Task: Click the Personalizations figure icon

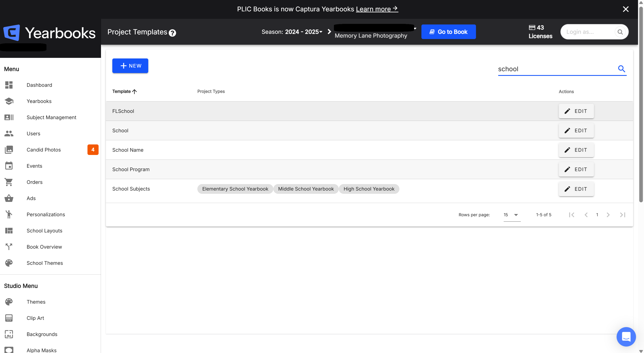Action: coord(9,214)
